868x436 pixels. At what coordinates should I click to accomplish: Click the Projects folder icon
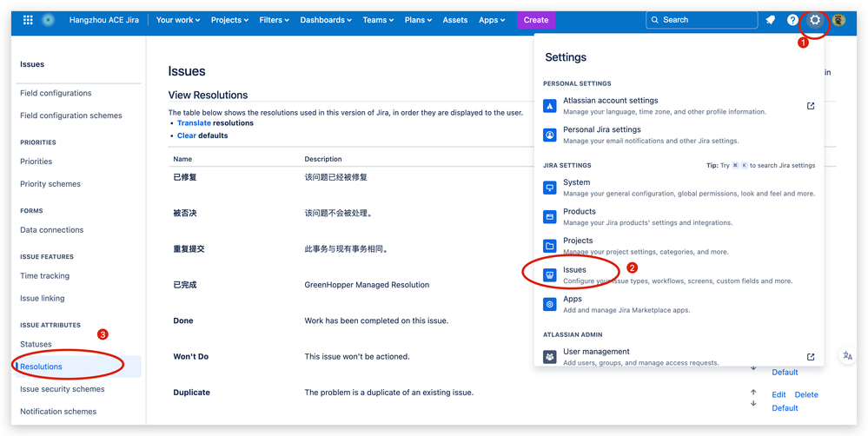[550, 246]
